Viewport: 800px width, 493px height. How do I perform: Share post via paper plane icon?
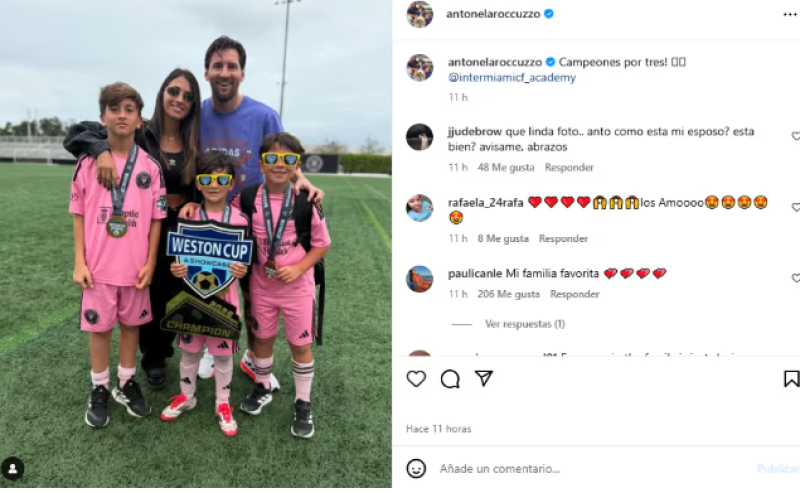(484, 378)
